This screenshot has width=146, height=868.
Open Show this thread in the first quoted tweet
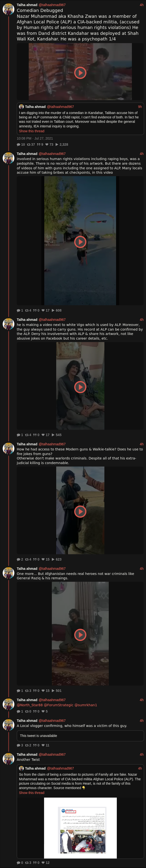tap(32, 131)
